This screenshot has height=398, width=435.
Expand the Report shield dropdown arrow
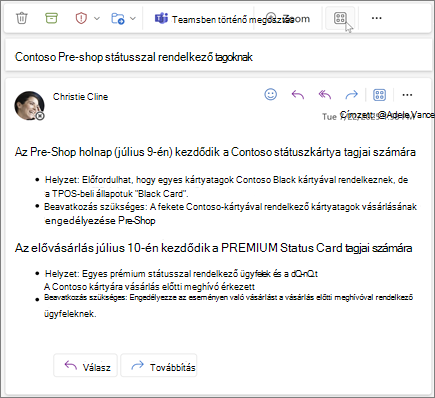[x=97, y=18]
